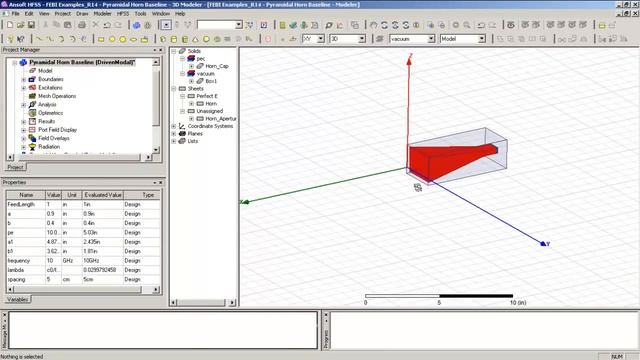Select the Analysis item in the project tree
This screenshot has height=360, width=640.
click(x=47, y=104)
